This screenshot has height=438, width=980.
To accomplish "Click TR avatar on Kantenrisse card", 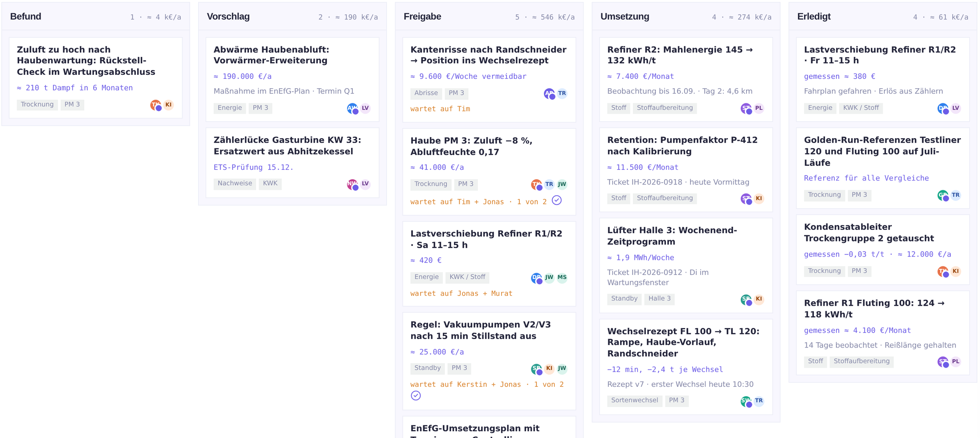I will [562, 94].
